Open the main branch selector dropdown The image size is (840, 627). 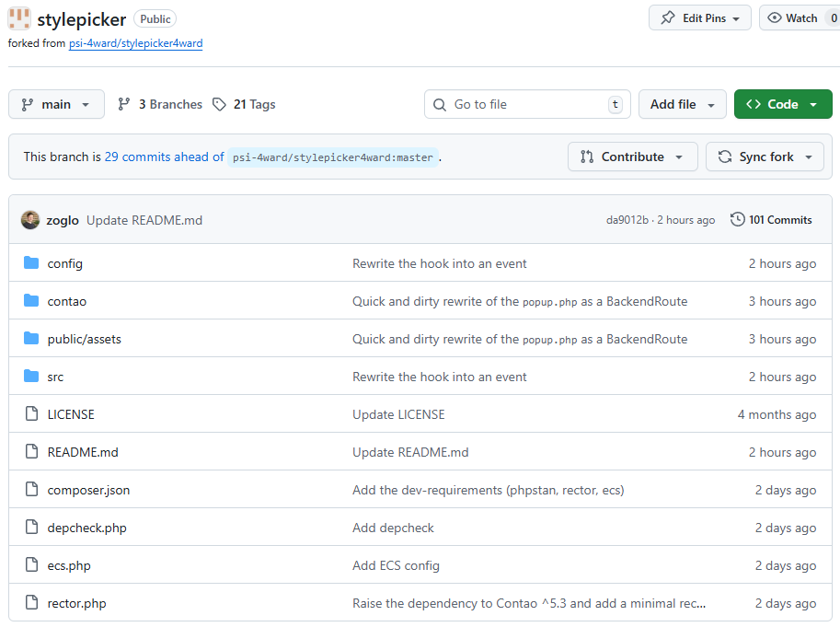[56, 105]
